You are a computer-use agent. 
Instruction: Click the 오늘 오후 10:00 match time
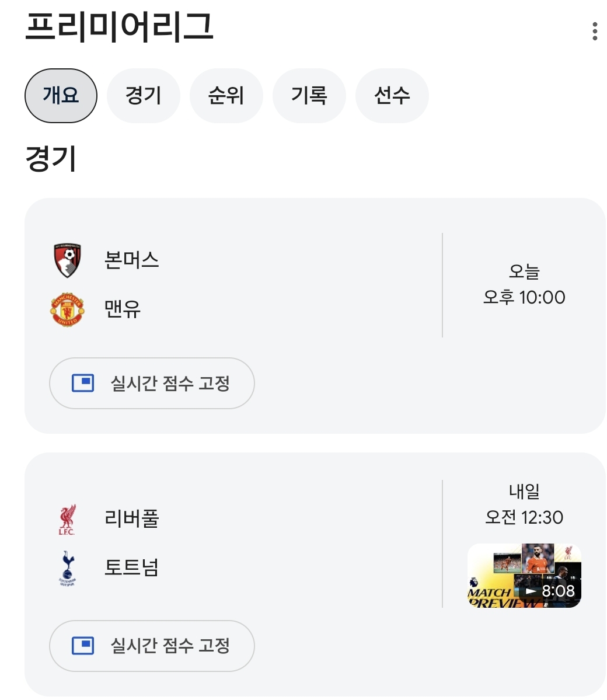524,285
